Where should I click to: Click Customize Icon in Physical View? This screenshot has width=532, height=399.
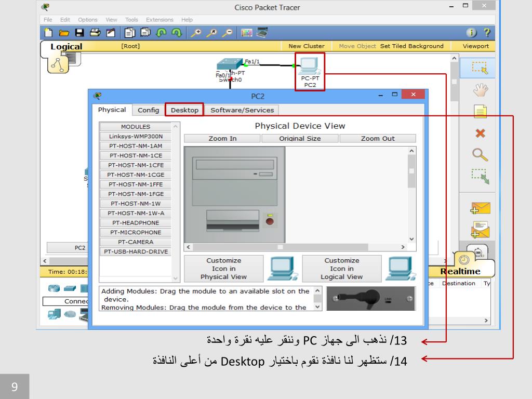coord(223,269)
